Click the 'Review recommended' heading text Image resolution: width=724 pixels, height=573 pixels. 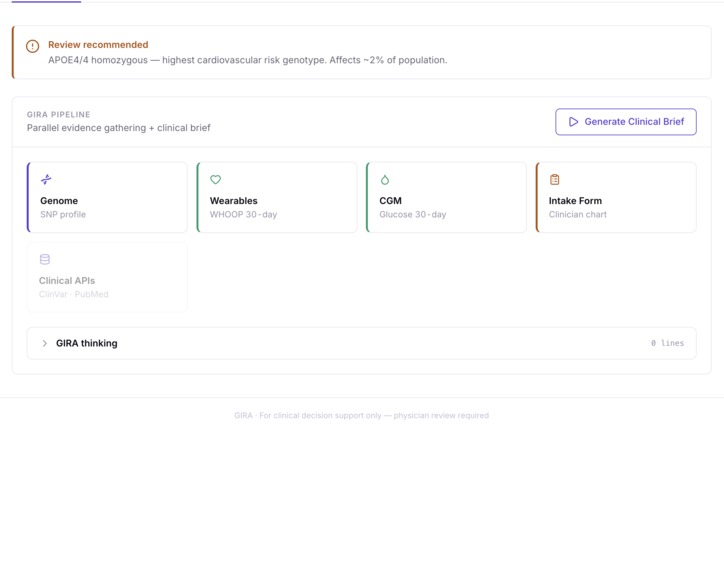click(98, 45)
